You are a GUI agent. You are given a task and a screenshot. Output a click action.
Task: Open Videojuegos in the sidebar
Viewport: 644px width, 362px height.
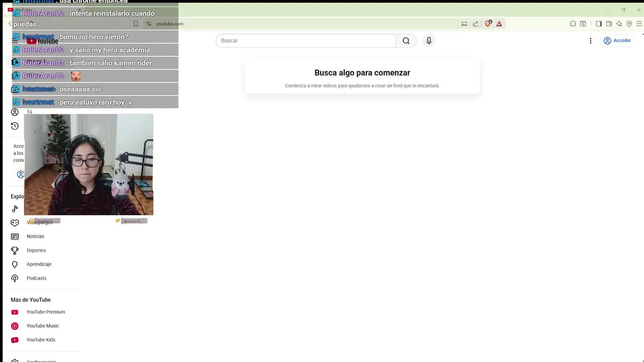(x=39, y=222)
